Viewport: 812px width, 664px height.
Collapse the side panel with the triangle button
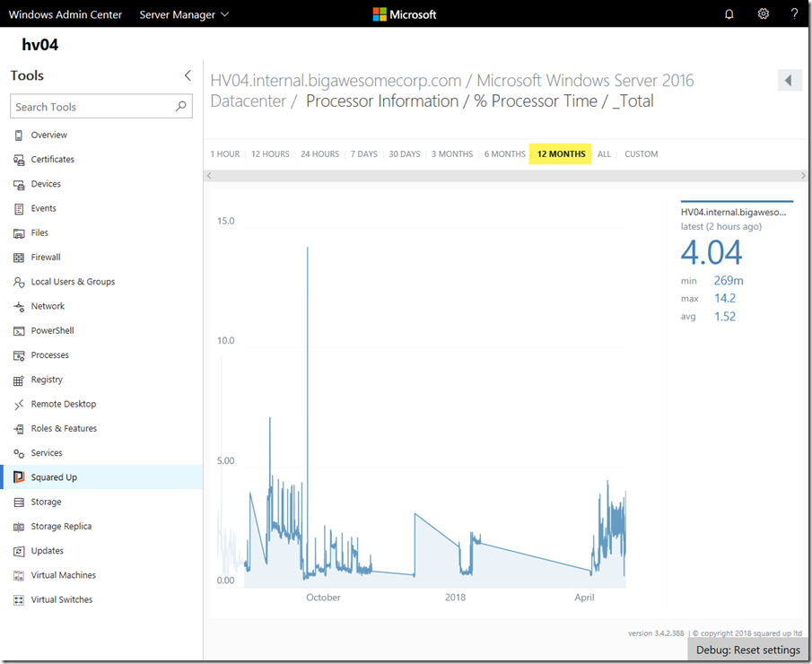coord(790,80)
